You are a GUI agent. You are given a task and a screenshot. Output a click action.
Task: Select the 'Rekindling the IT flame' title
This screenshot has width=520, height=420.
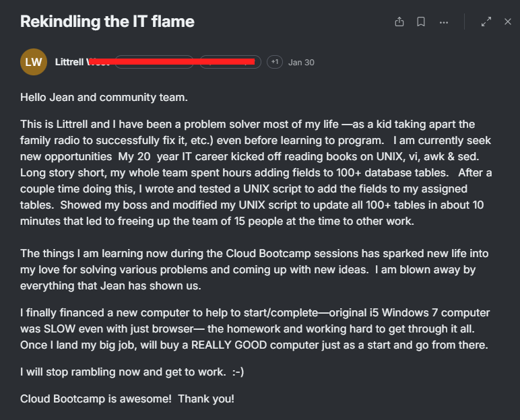coord(107,22)
